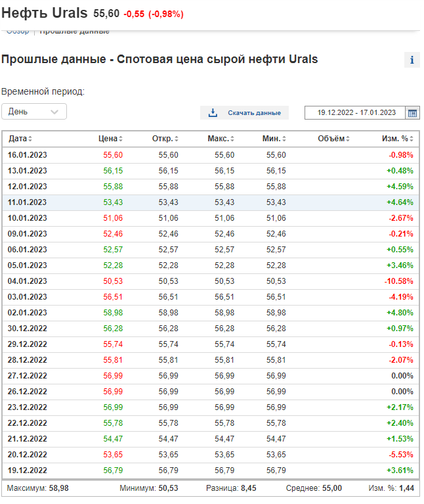Select the 12.01.2023 row date

point(28,187)
